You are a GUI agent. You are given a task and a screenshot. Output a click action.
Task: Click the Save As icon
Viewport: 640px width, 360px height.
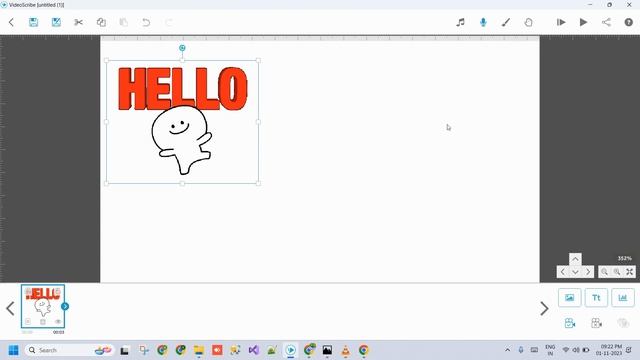(56, 22)
